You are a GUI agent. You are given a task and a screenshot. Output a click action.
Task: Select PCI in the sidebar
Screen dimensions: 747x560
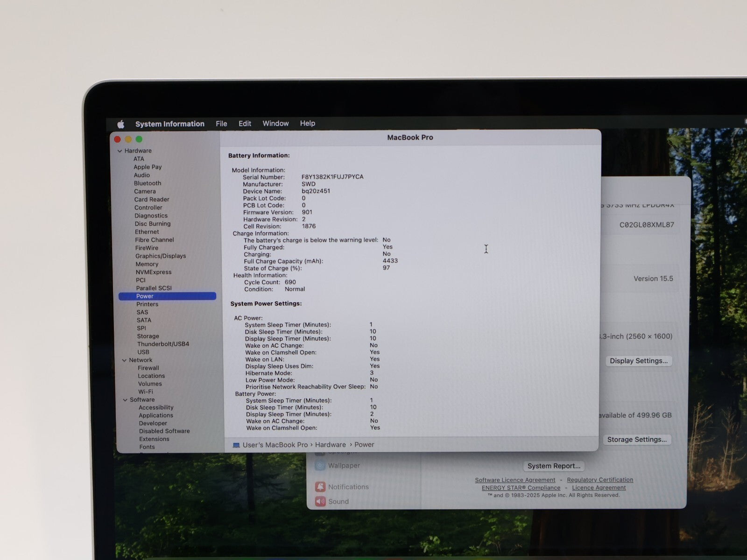tap(141, 280)
